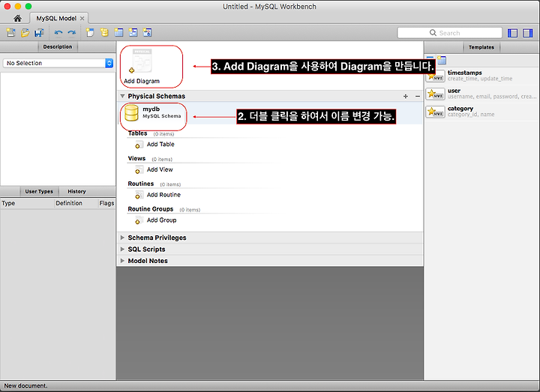Click the Add Routine label

coord(163,195)
